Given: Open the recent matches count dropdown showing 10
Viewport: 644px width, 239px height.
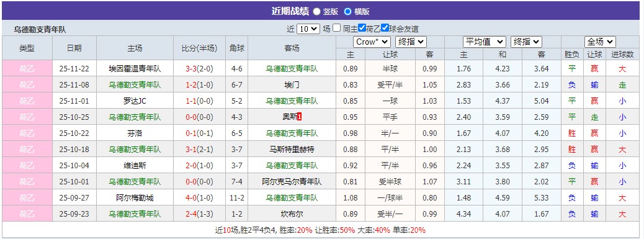Looking at the screenshot, I should click(308, 29).
